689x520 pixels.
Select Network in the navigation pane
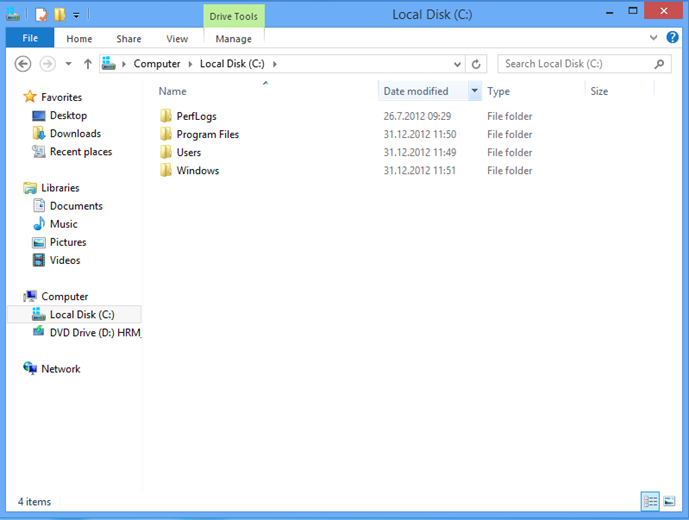(61, 369)
